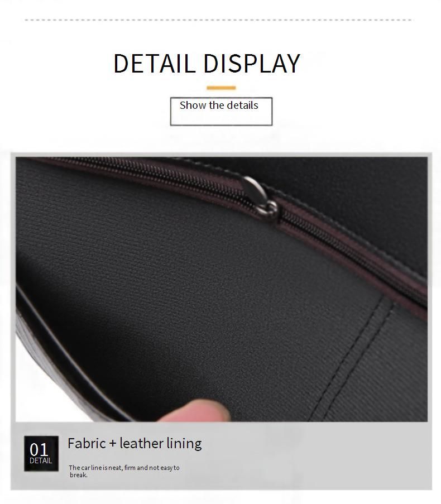Click the number 01 in the badge
Viewport: 441px width, 504px height.
[x=39, y=449]
